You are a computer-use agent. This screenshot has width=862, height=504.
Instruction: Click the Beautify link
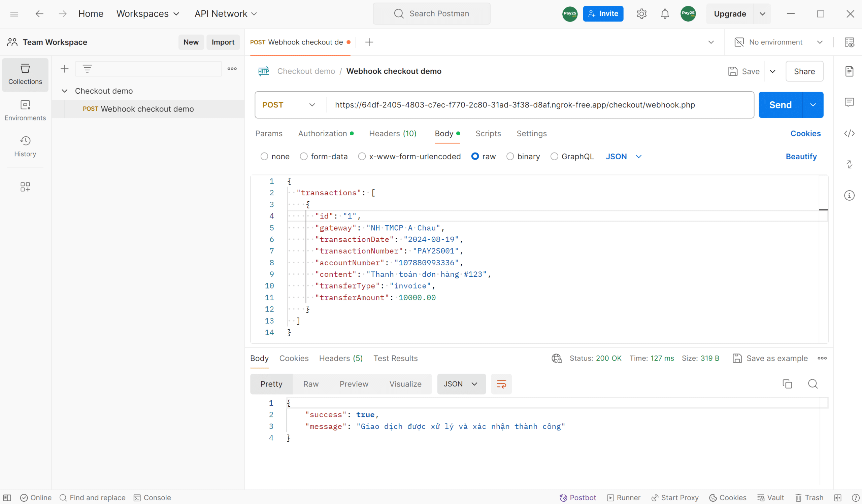tap(801, 156)
